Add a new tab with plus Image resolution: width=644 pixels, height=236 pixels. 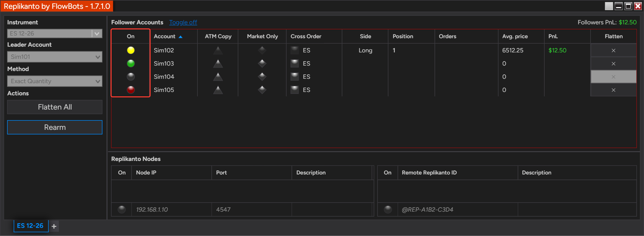(x=54, y=226)
